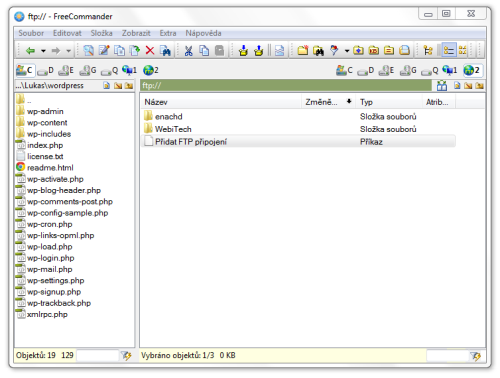Sort by the Atrib... column header
This screenshot has width=500, height=378.
[x=439, y=102]
